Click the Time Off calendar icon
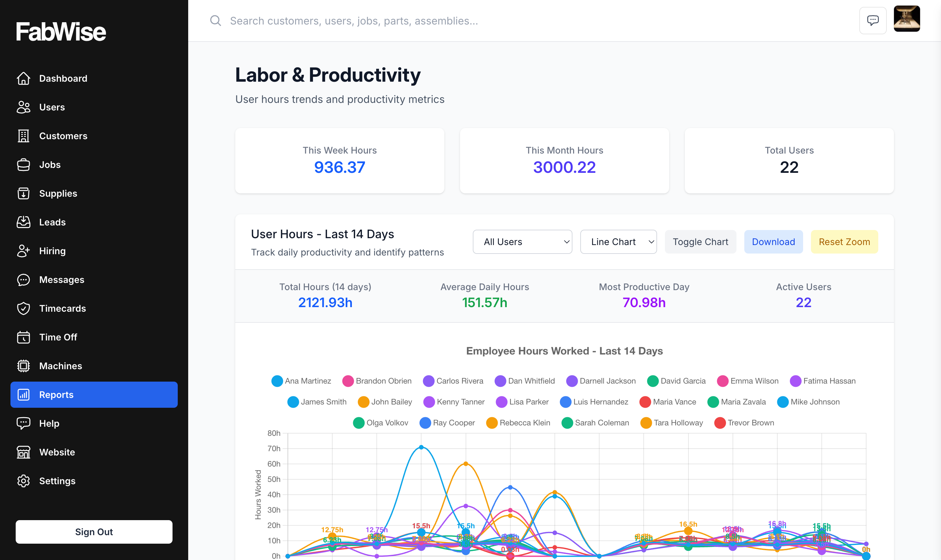This screenshot has height=560, width=941. [x=24, y=337]
